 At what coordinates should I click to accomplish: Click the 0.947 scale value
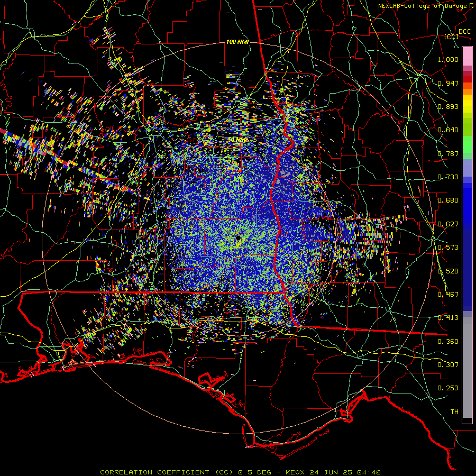click(x=448, y=83)
